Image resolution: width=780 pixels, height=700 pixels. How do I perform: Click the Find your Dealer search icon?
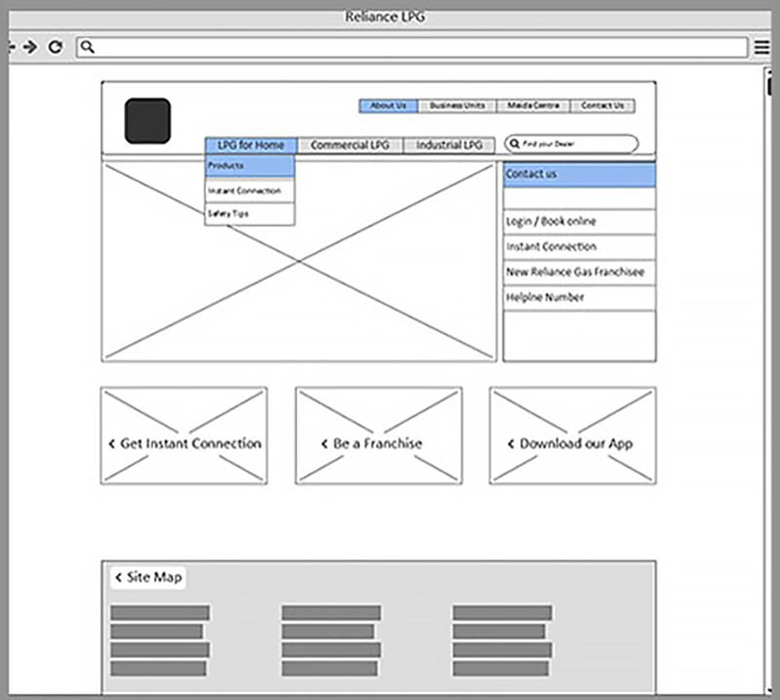[x=514, y=144]
